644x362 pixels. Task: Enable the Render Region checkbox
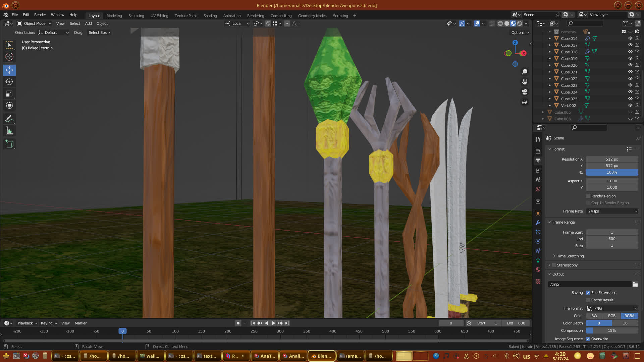point(588,196)
